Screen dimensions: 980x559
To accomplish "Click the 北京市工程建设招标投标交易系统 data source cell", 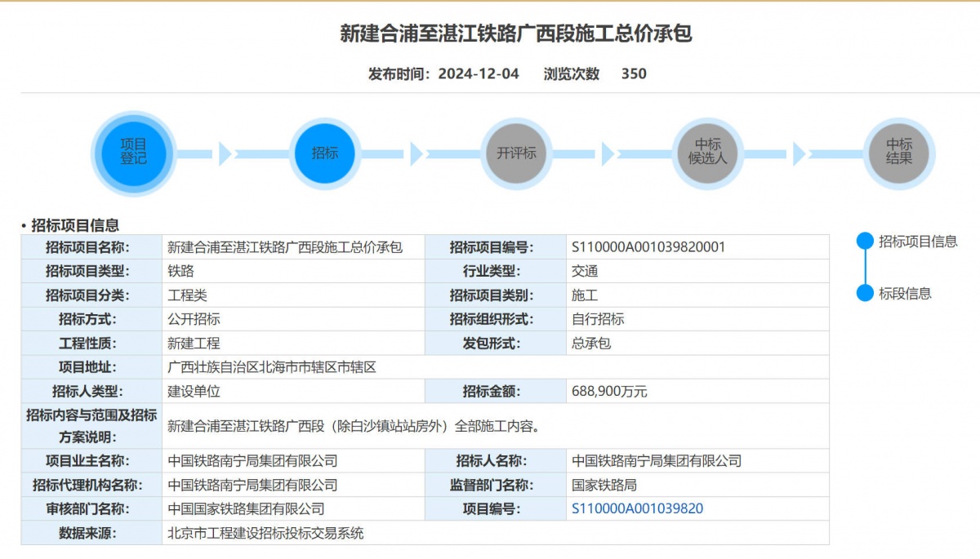I will coord(265,534).
